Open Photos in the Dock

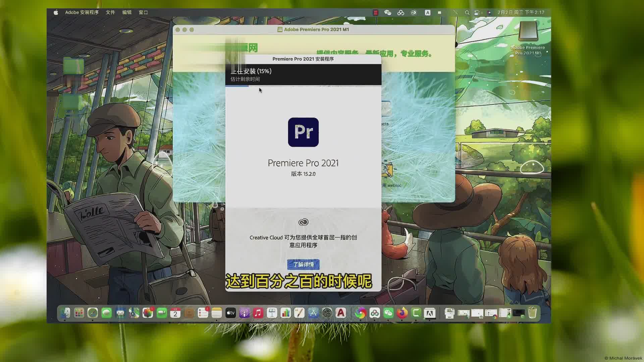pos(148,313)
